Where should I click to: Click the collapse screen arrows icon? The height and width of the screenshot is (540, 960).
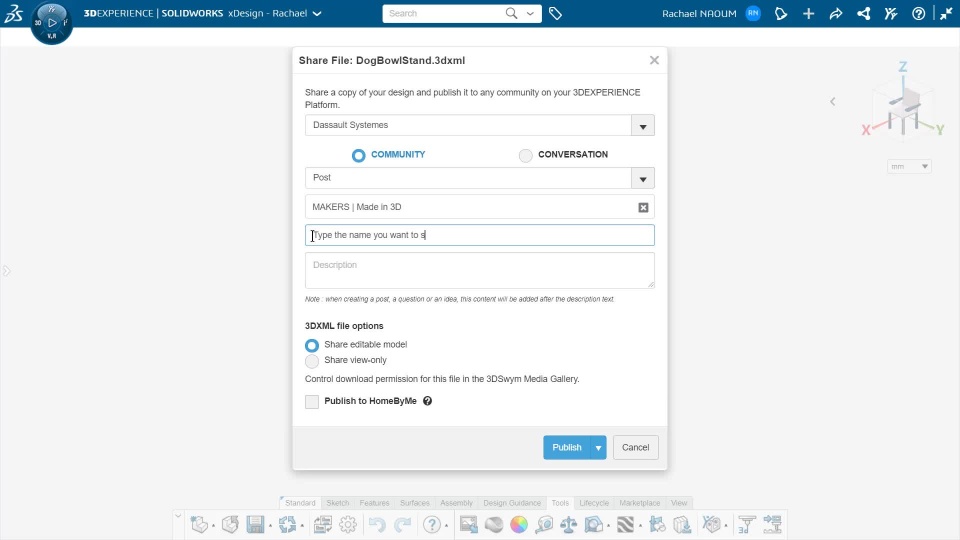(x=946, y=13)
